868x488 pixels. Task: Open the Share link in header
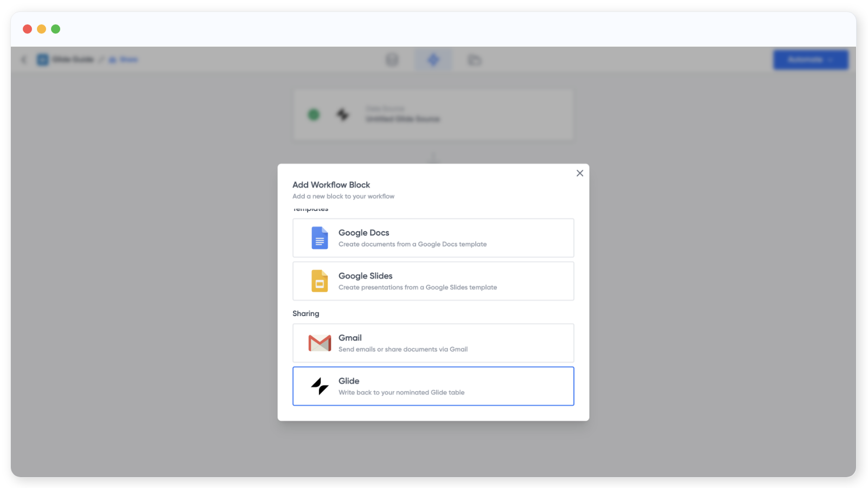coord(124,60)
